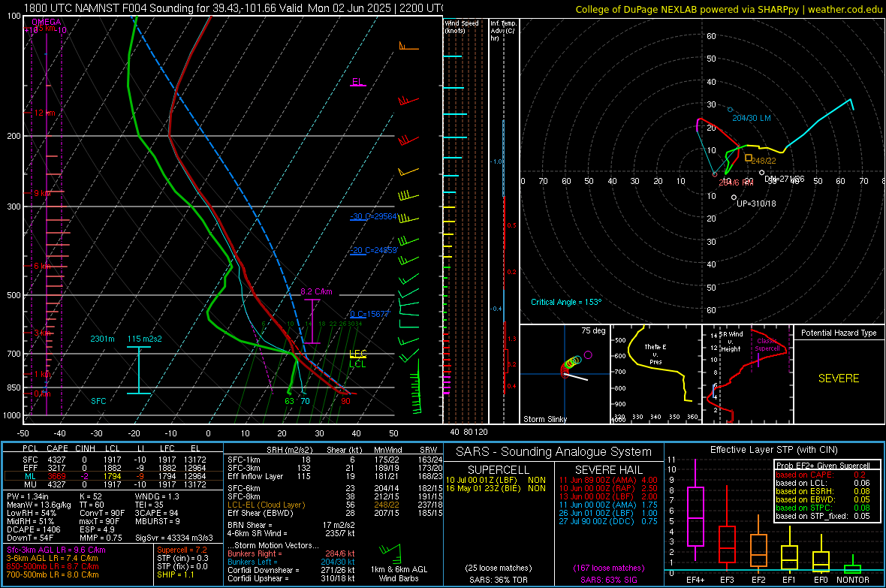Click 'Eff Shear (EBWD)' row

coord(335,513)
